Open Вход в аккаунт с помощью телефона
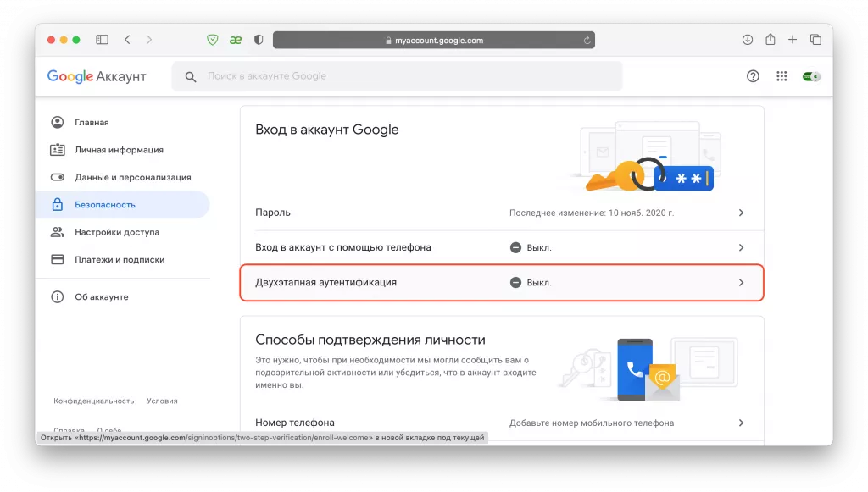This screenshot has width=868, height=492. pos(502,247)
